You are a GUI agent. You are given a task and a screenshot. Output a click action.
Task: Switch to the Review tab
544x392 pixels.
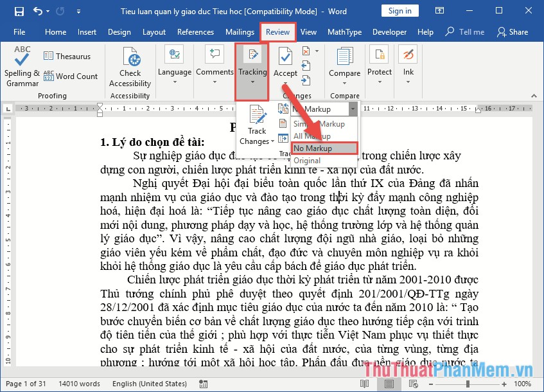(277, 31)
